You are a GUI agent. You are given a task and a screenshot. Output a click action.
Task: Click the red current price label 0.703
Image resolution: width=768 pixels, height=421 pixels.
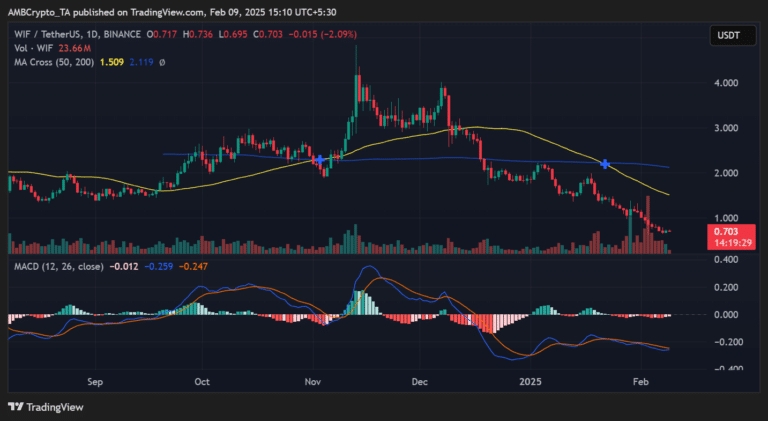(x=725, y=231)
